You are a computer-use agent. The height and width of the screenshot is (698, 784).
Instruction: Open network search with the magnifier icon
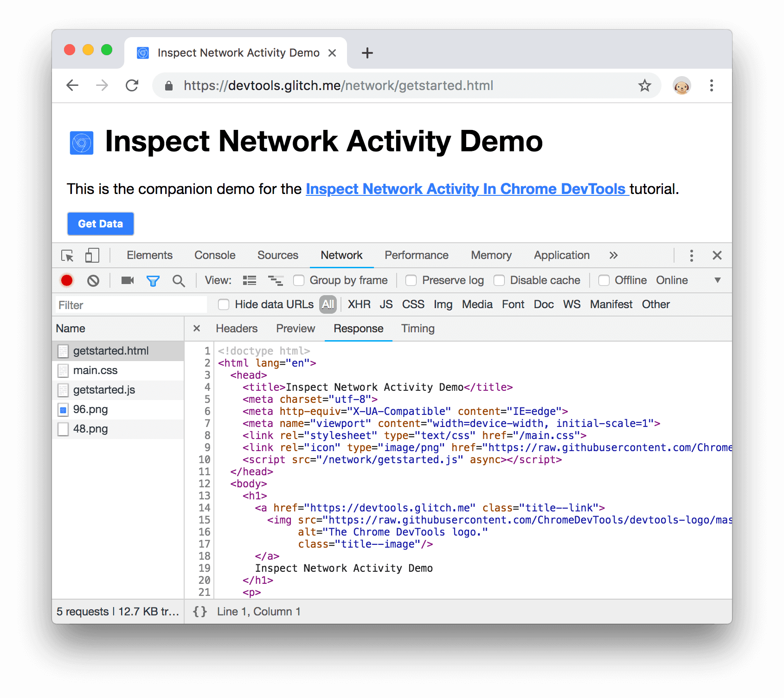click(x=179, y=280)
